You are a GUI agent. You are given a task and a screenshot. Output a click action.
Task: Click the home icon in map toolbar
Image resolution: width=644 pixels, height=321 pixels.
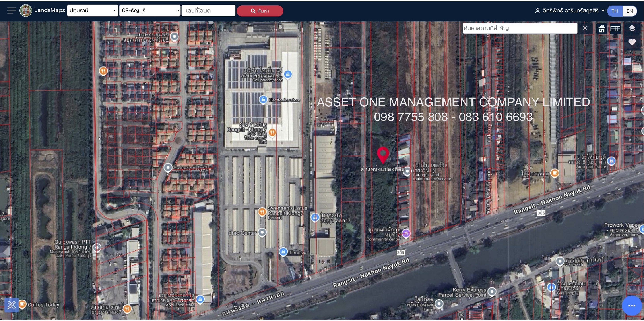(x=601, y=29)
